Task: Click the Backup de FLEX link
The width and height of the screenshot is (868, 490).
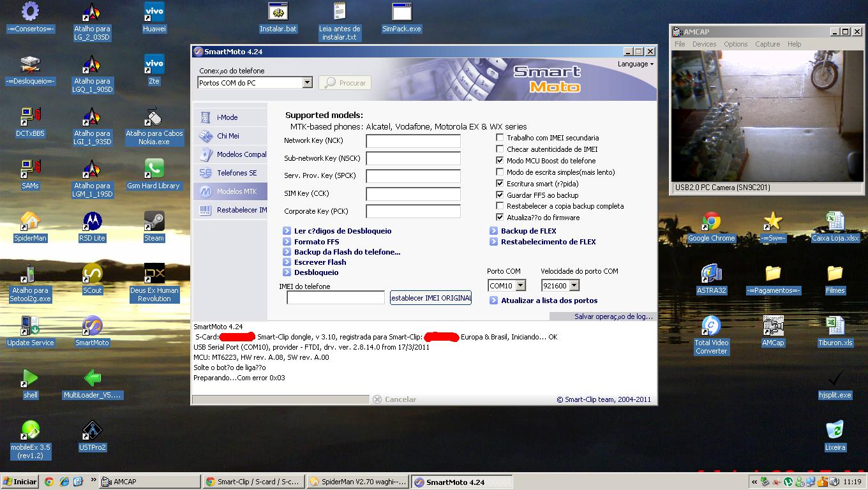Action: click(528, 231)
